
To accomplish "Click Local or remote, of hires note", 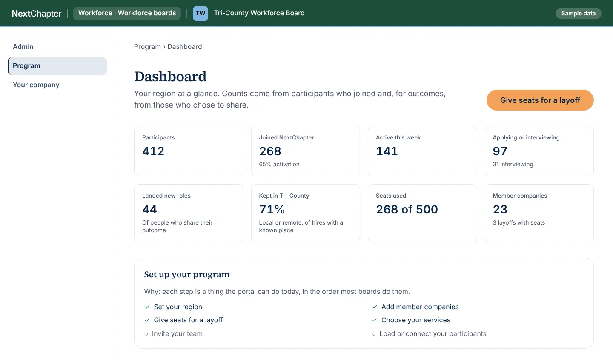I will click(301, 227).
